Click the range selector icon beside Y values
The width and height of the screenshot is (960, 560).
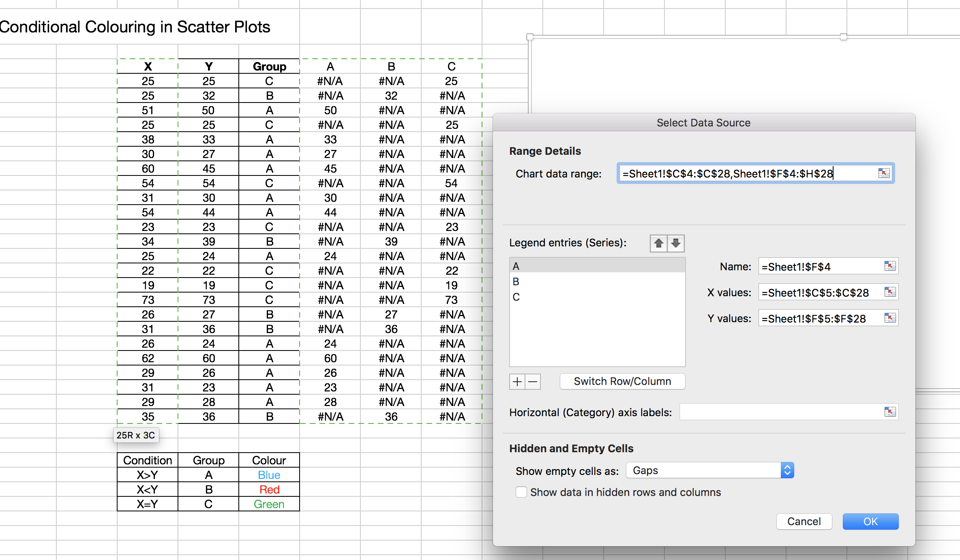[890, 318]
